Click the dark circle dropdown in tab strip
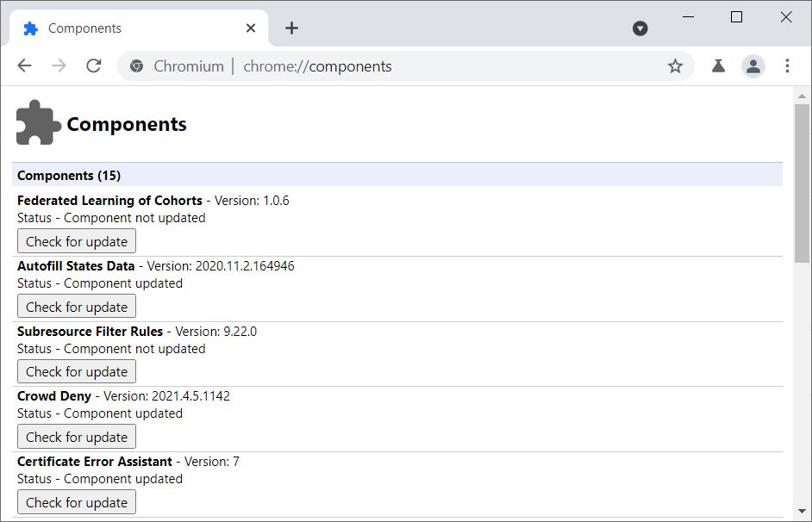The image size is (812, 522). [x=640, y=28]
